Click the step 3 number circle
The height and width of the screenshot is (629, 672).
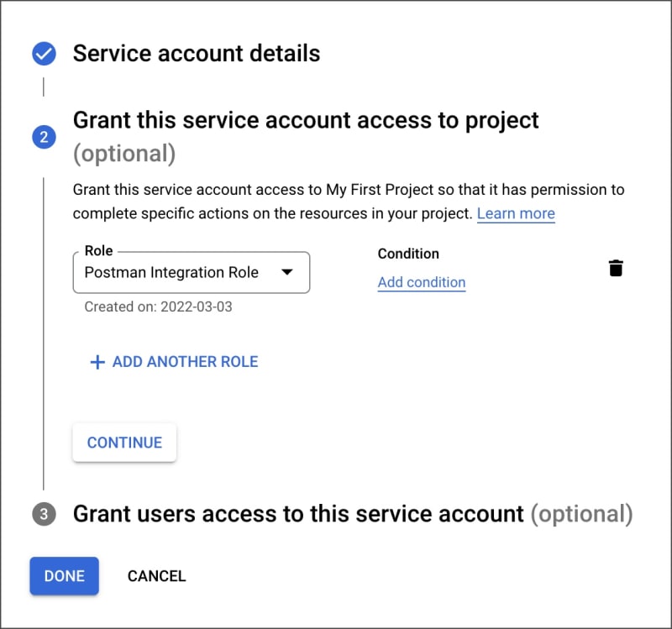coord(44,514)
